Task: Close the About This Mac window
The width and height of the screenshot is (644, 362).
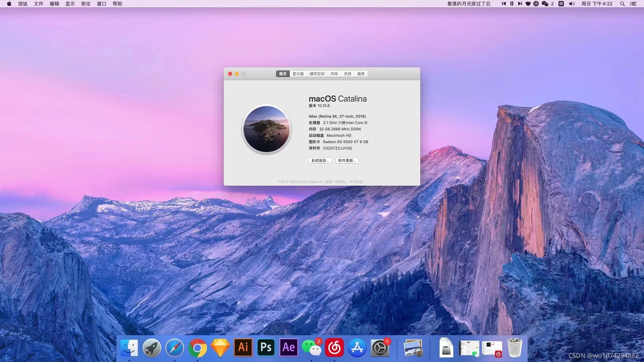Action: (x=230, y=74)
